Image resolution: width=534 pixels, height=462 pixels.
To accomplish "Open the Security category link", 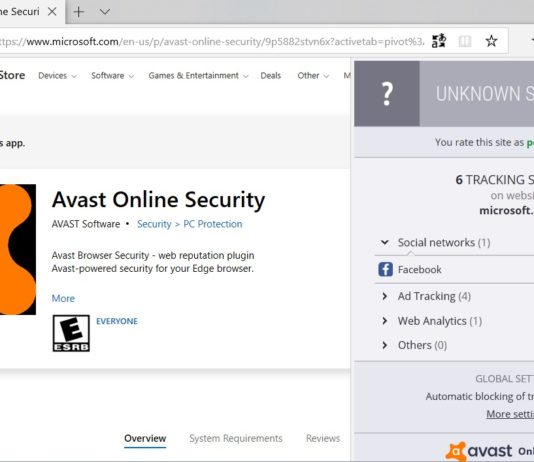I will click(x=154, y=224).
